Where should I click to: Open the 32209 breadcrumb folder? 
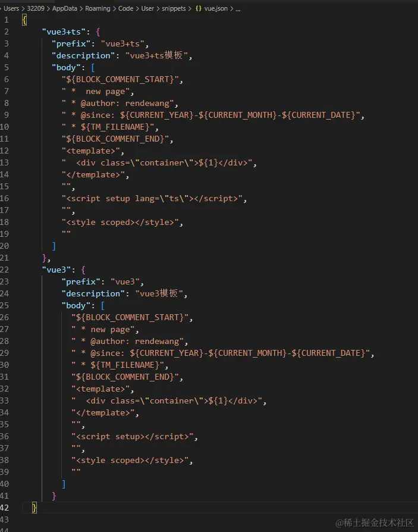[x=36, y=8]
